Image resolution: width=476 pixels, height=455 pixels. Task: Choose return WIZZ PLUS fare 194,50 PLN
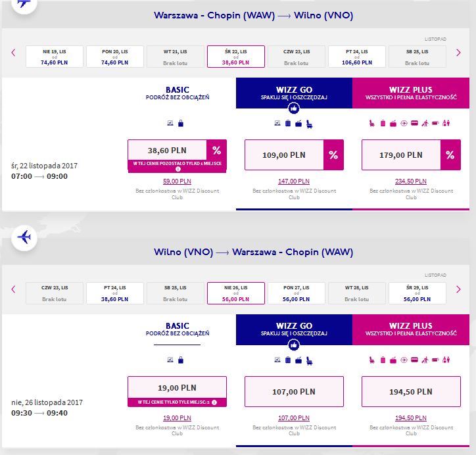411,392
